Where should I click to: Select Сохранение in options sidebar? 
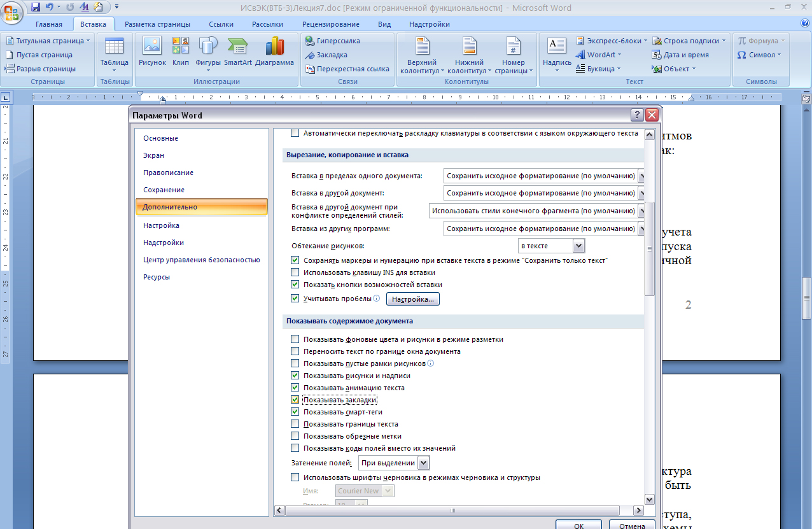tap(202, 190)
